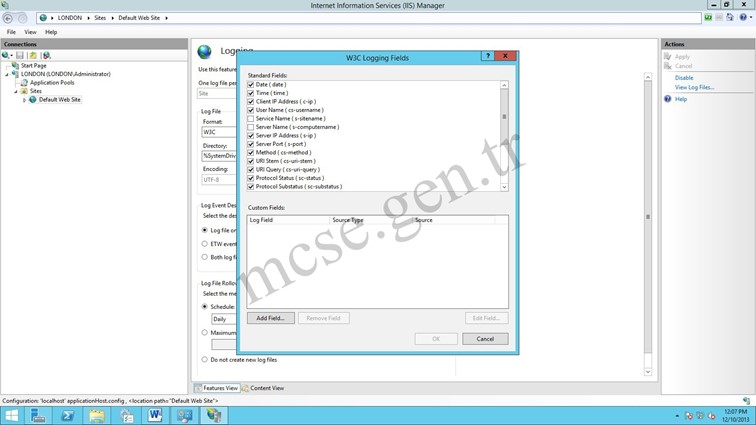Click the save connections disk icon
756x425 pixels.
point(20,55)
